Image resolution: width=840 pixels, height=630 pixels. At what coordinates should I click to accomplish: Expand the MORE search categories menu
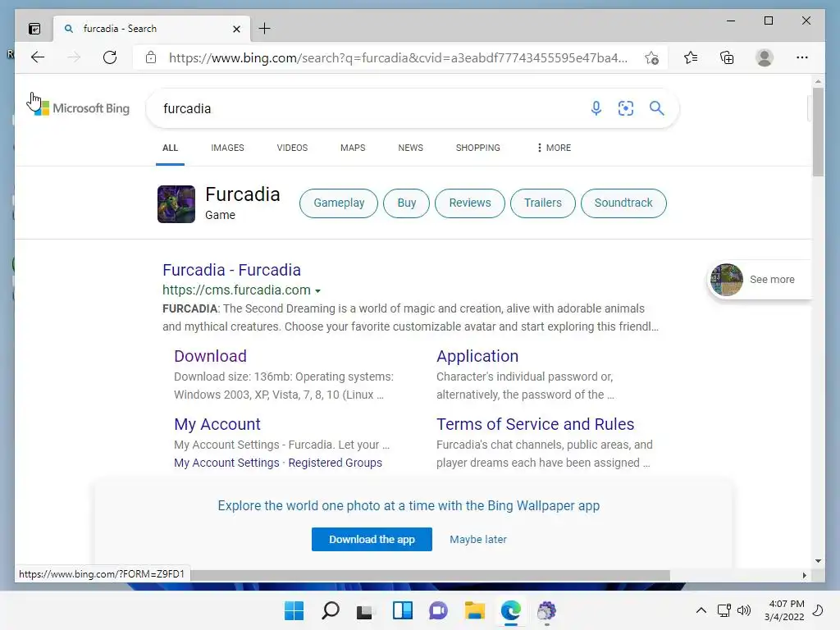coord(554,148)
